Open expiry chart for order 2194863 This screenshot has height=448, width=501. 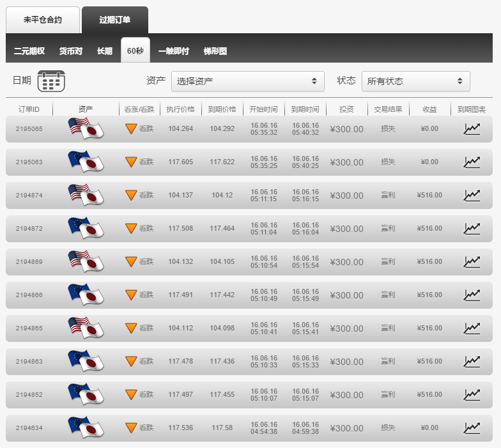coord(472,362)
